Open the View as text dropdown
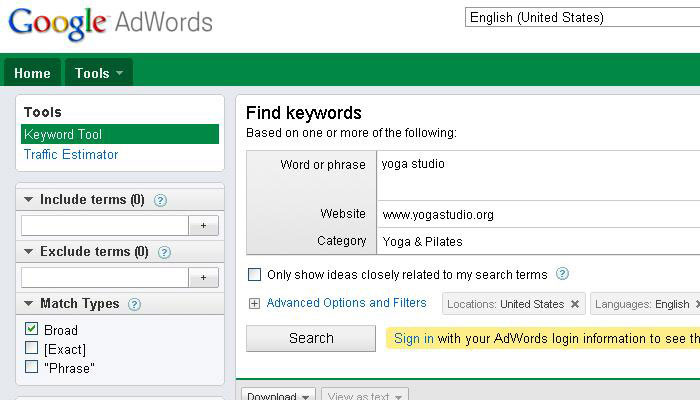Screen dimensions: 700x400 365,395
